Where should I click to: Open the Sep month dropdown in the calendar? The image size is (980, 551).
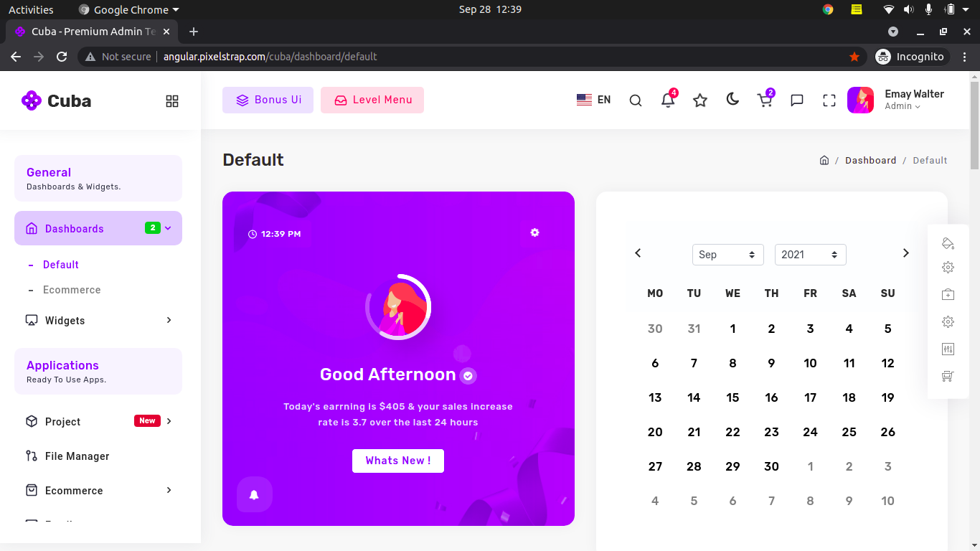(x=727, y=255)
